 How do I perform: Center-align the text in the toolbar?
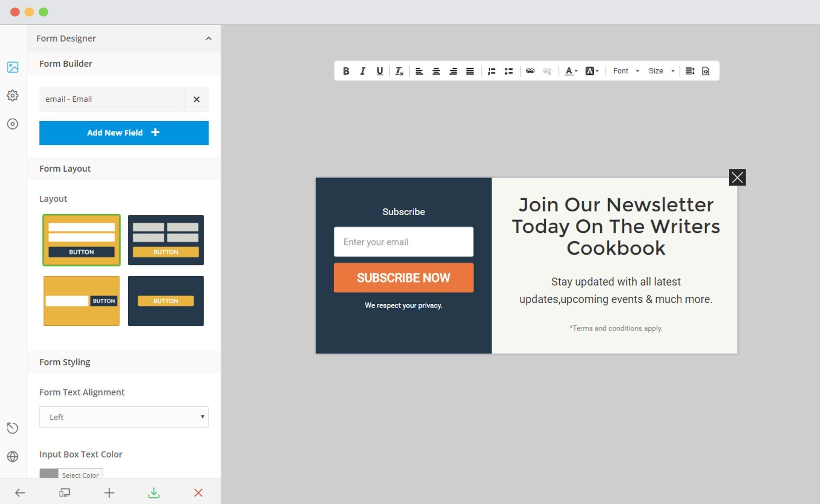[436, 71]
